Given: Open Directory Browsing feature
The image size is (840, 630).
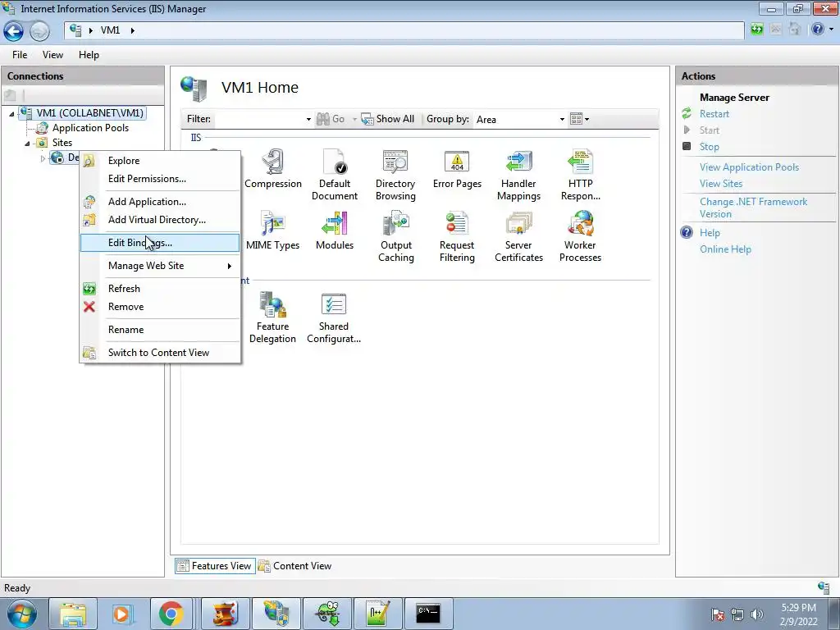Looking at the screenshot, I should click(x=395, y=175).
